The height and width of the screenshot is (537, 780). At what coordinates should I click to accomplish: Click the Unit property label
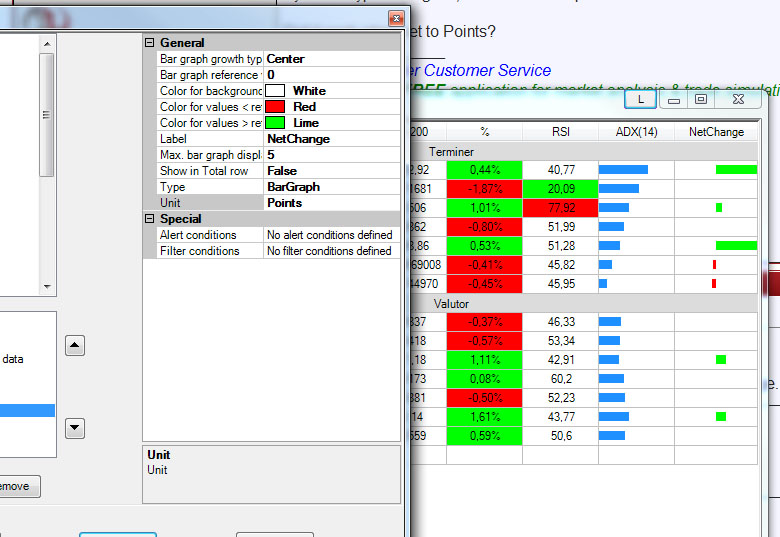click(x=210, y=203)
